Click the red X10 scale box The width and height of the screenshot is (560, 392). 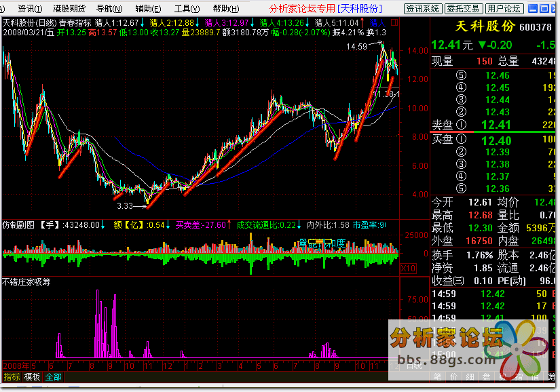click(408, 269)
